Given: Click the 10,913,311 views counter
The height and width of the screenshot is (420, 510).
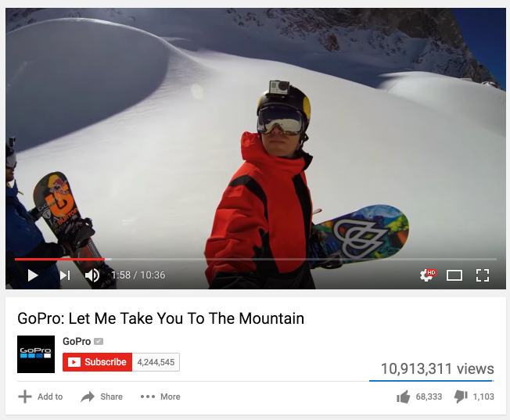Looking at the screenshot, I should [437, 368].
